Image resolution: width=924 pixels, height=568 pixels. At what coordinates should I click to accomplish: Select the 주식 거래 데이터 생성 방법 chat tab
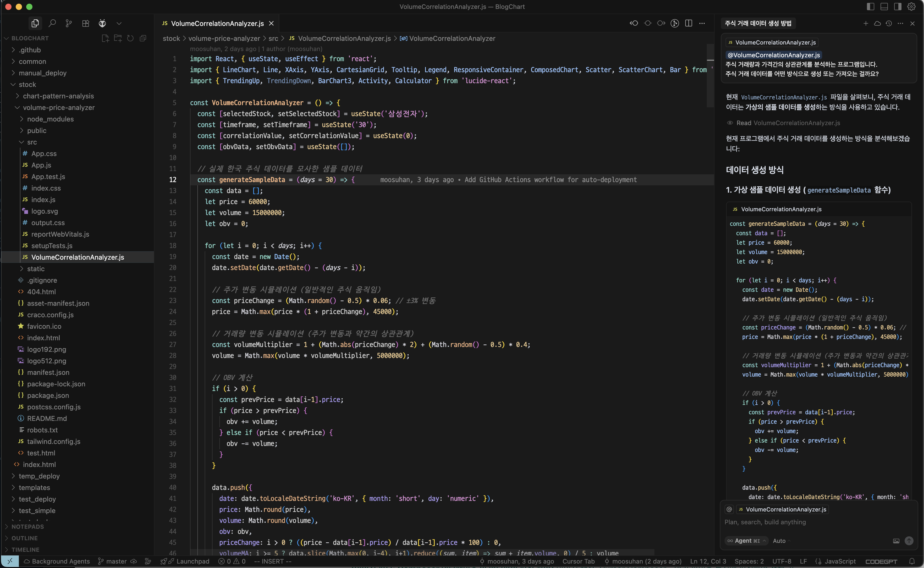758,23
